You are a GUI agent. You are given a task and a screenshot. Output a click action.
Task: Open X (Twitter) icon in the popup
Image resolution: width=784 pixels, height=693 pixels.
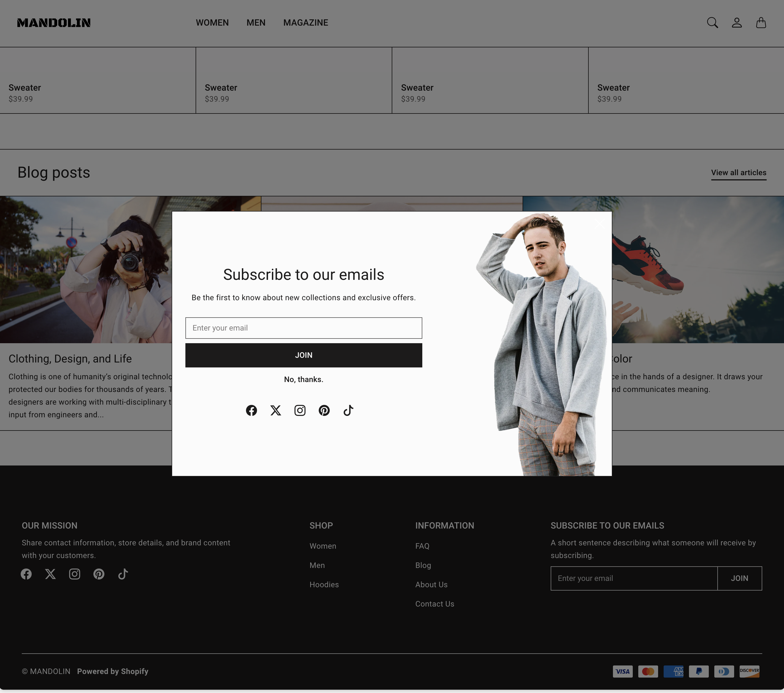(x=275, y=410)
